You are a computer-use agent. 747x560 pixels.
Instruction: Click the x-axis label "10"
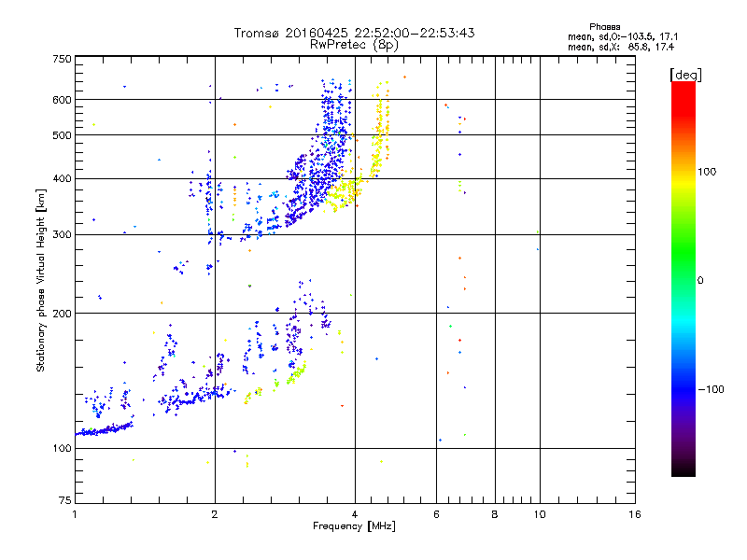click(x=540, y=514)
